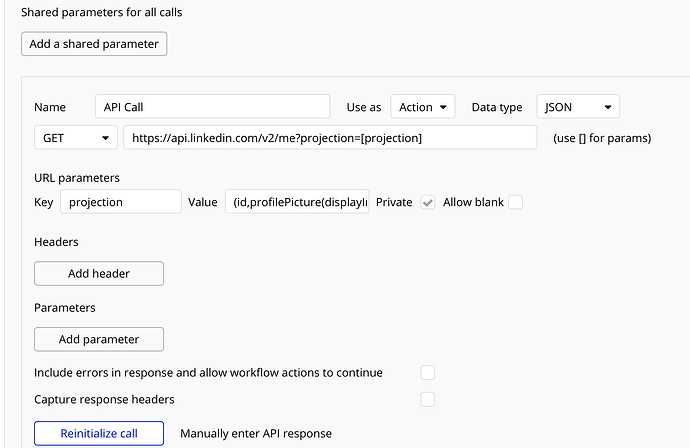The image size is (690, 448).
Task: Click the projection key field
Action: (120, 202)
